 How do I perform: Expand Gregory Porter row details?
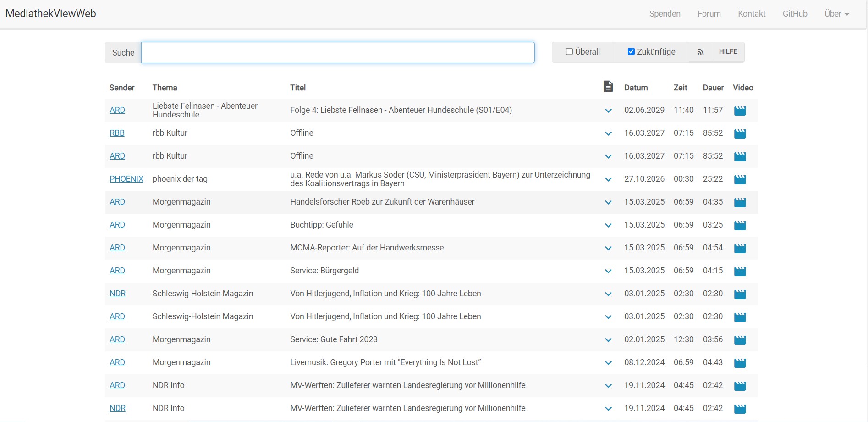pyautogui.click(x=608, y=363)
